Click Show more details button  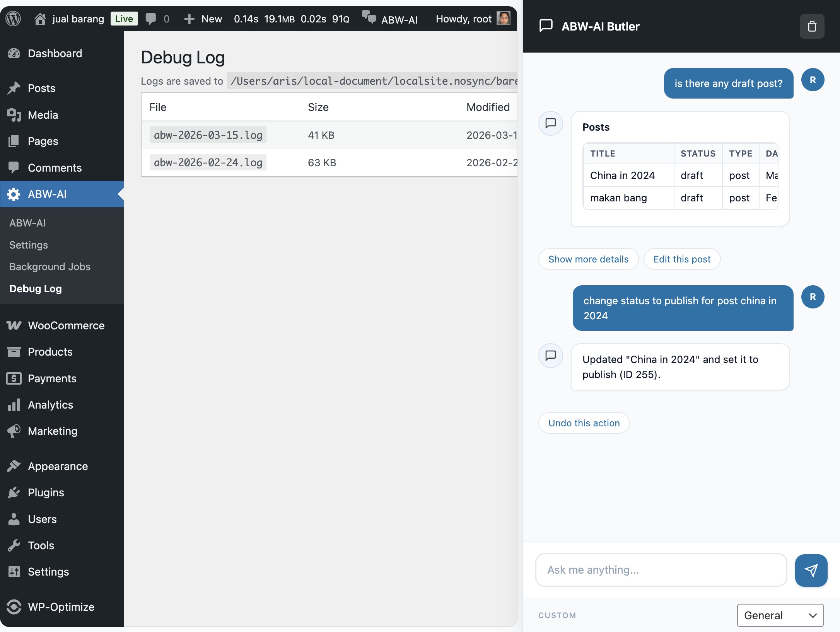(x=588, y=259)
